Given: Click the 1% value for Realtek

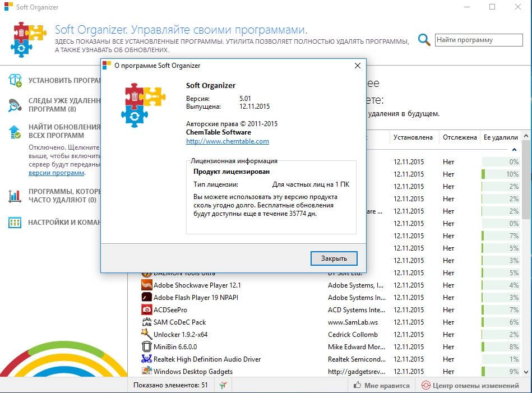Looking at the screenshot, I should tap(514, 359).
